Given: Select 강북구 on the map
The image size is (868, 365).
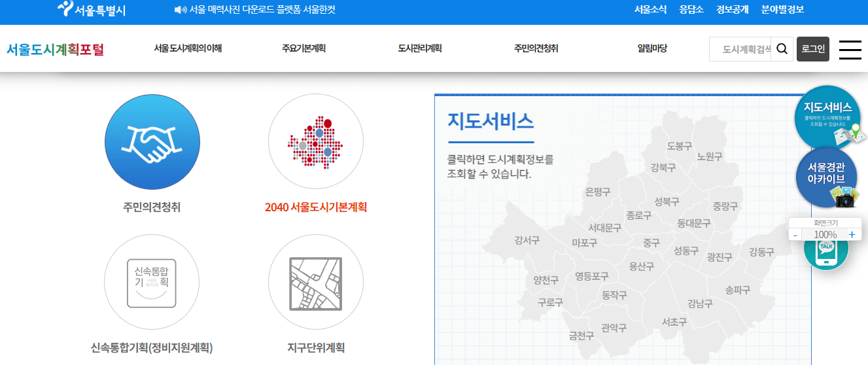Looking at the screenshot, I should (x=663, y=167).
